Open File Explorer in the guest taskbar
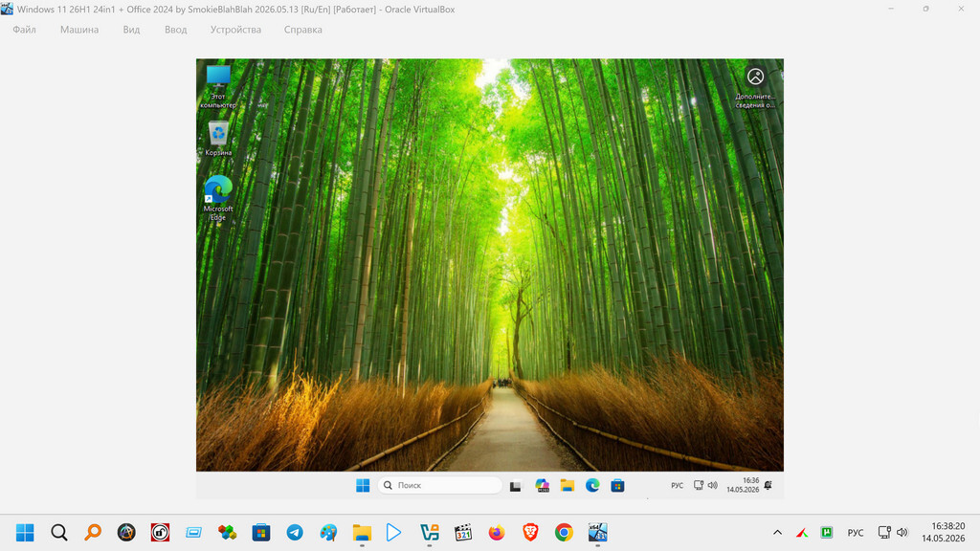980x551 pixels. tap(567, 485)
